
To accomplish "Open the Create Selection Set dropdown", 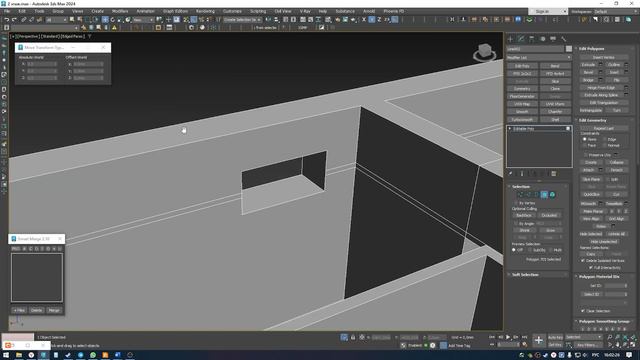I will (242, 20).
